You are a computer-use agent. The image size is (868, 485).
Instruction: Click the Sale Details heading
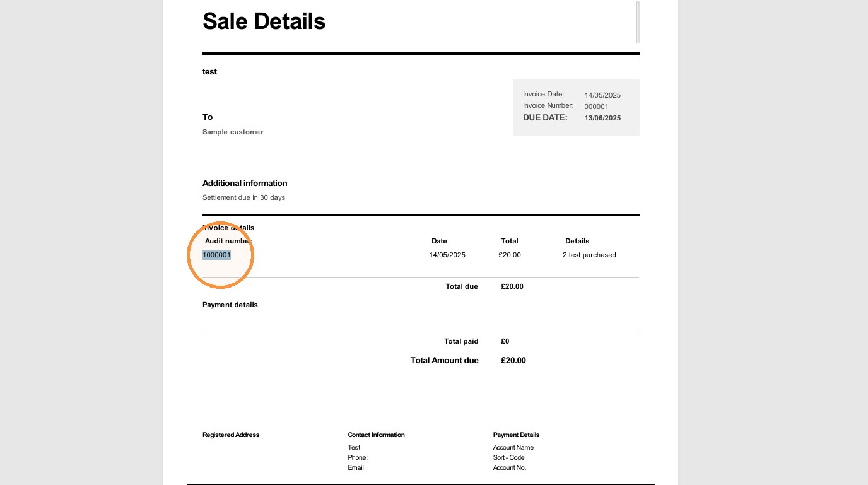click(x=264, y=21)
